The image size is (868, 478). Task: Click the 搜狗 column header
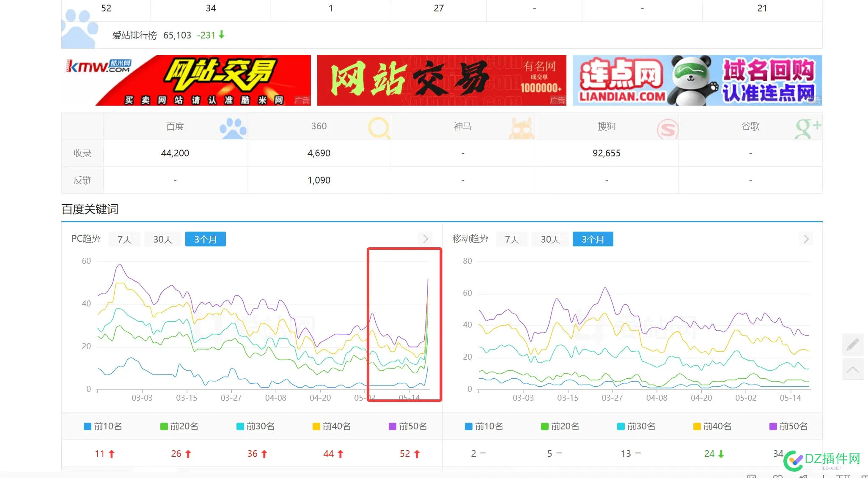click(x=607, y=126)
